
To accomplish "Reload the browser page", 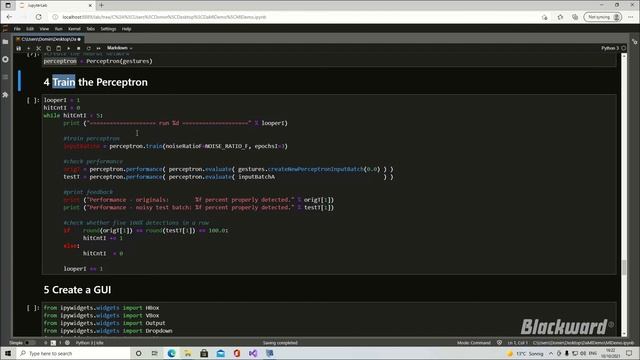I will [38, 17].
